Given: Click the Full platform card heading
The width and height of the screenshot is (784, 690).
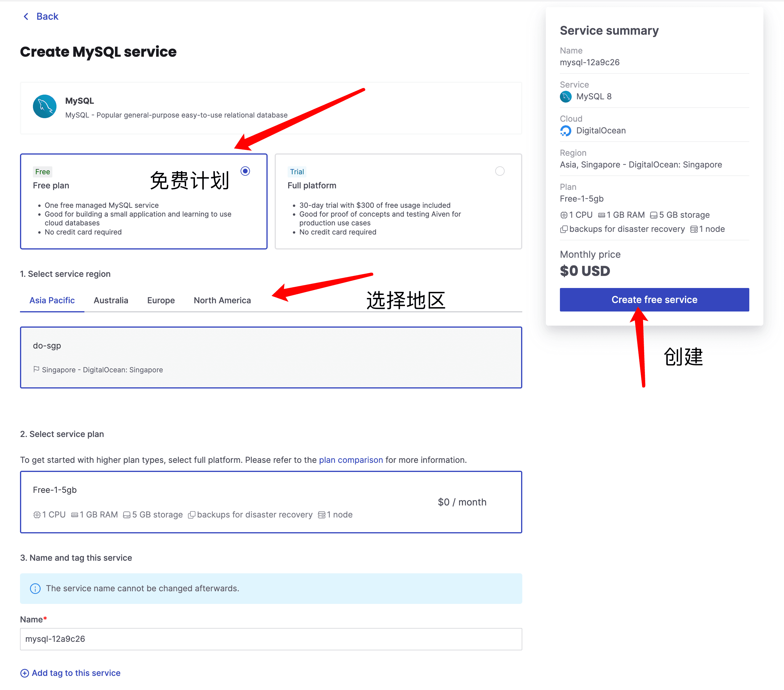Looking at the screenshot, I should (x=312, y=185).
